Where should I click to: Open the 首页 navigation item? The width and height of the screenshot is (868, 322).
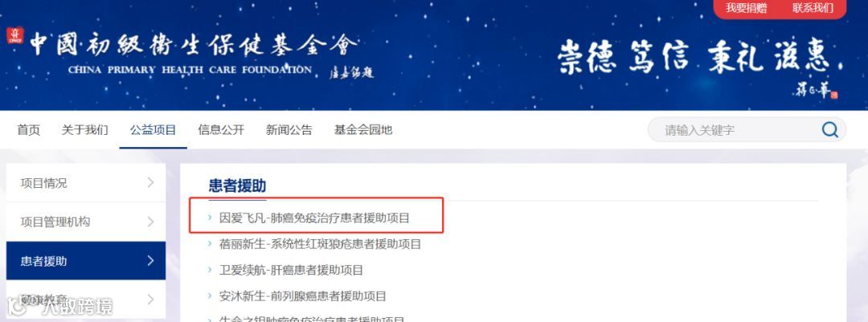click(x=28, y=130)
